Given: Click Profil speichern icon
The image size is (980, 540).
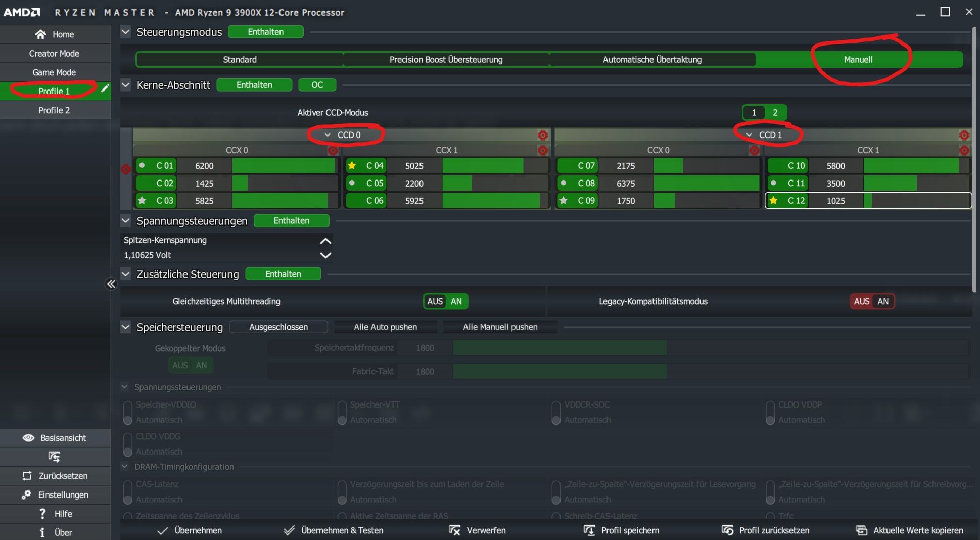Looking at the screenshot, I should point(589,530).
